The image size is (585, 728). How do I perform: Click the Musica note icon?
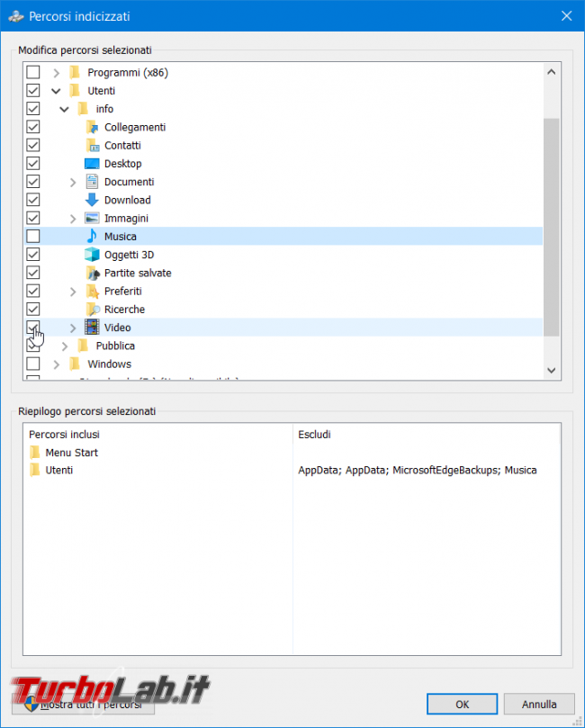(92, 236)
